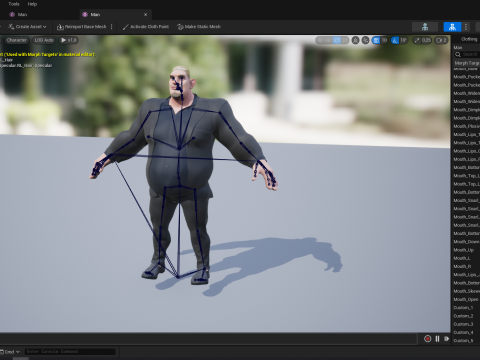480x360 pixels.
Task: Click the red Record animation button
Action: pyautogui.click(x=428, y=339)
